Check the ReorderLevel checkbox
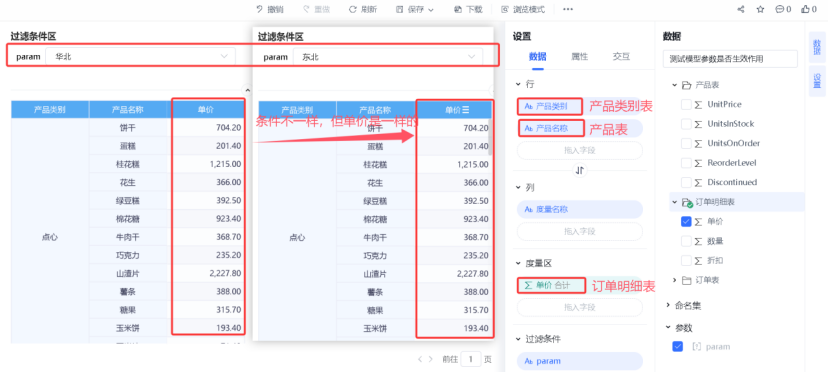This screenshot has height=372, width=829. click(x=686, y=163)
